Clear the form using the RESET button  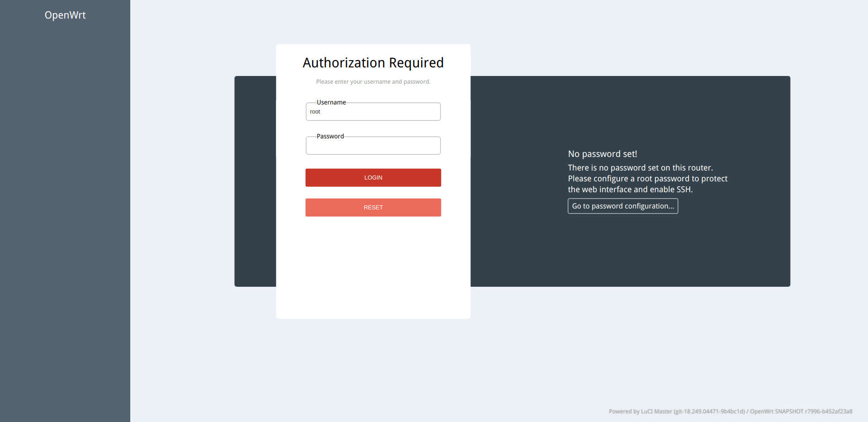373,208
